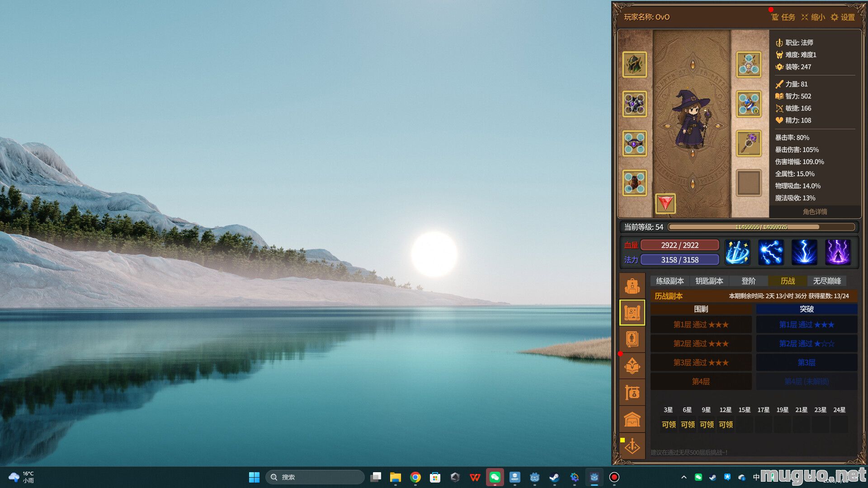Screen dimensions: 868x488
Task: Open the warehouse building sidebar icon
Action: pyautogui.click(x=632, y=419)
